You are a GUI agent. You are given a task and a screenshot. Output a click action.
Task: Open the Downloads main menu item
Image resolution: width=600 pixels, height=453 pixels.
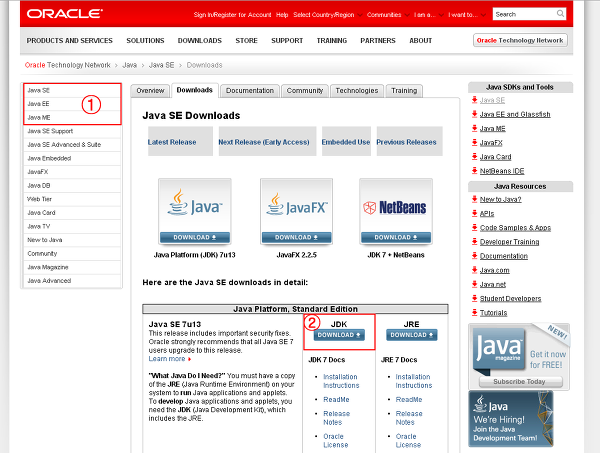point(200,41)
